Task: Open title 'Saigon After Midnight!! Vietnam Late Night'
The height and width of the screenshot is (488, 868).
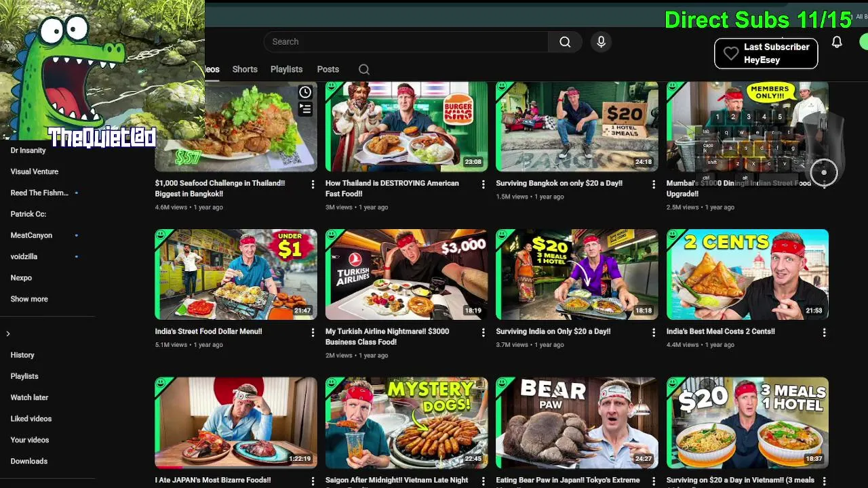Action: (x=397, y=480)
